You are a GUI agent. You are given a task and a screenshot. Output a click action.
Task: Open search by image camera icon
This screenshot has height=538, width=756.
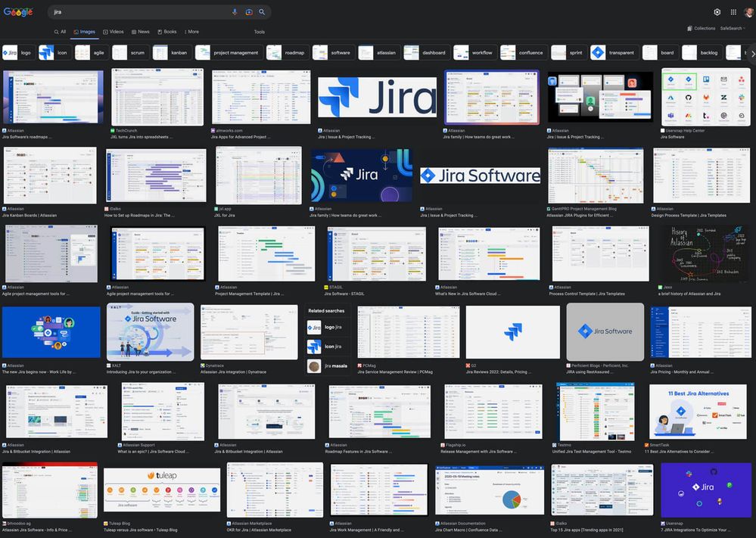pos(249,12)
